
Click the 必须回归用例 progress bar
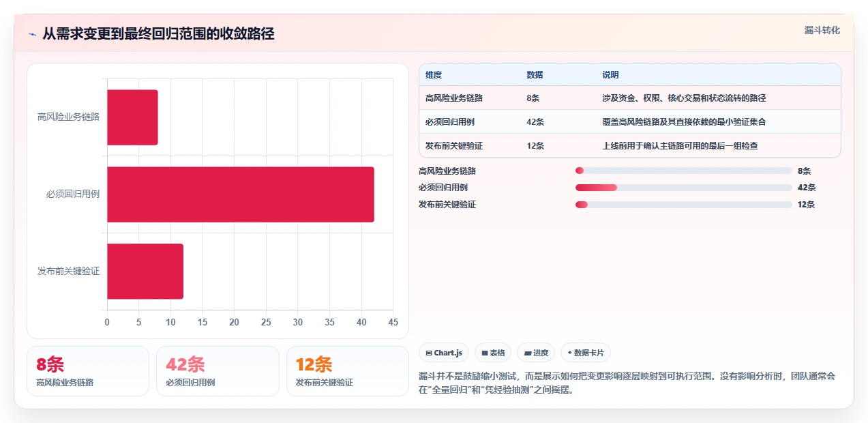684,187
